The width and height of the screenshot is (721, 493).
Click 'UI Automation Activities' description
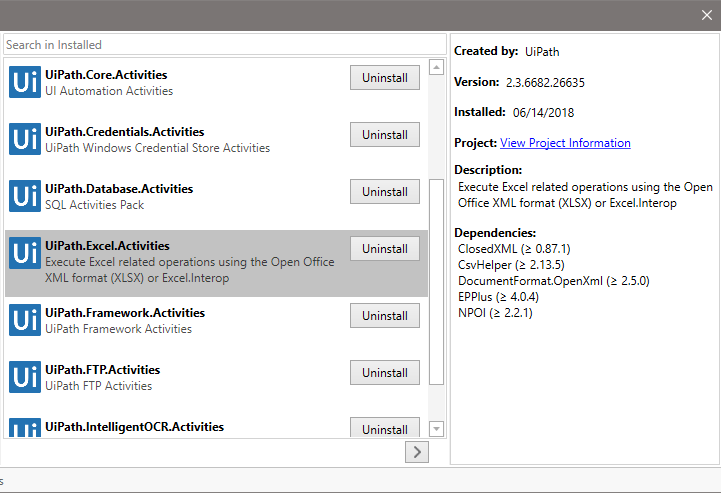109,91
